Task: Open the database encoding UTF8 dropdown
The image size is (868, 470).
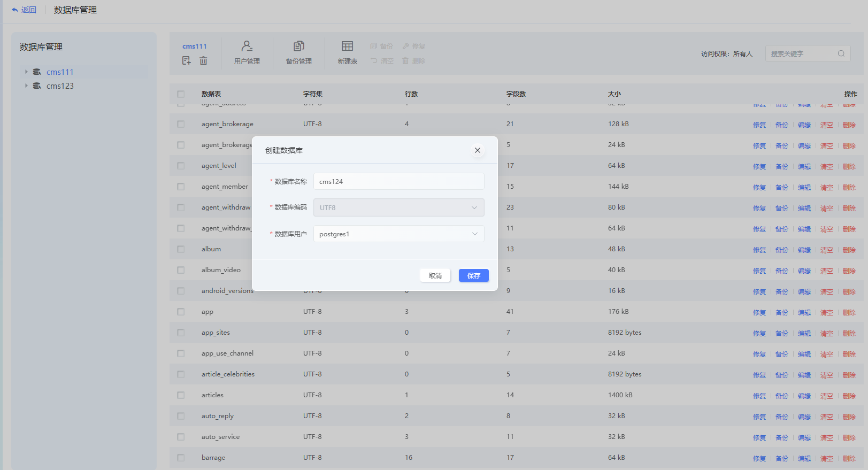Action: tap(399, 207)
